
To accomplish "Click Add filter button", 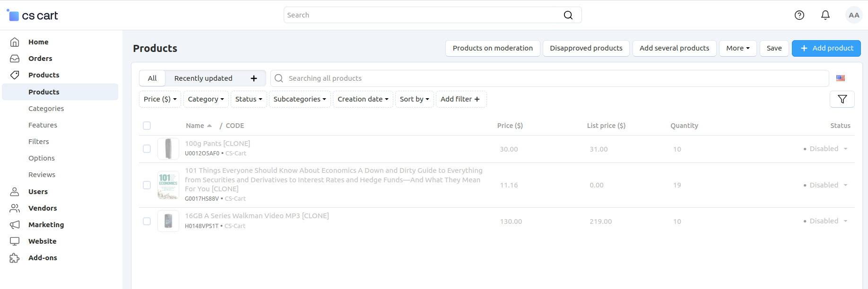I will (461, 99).
